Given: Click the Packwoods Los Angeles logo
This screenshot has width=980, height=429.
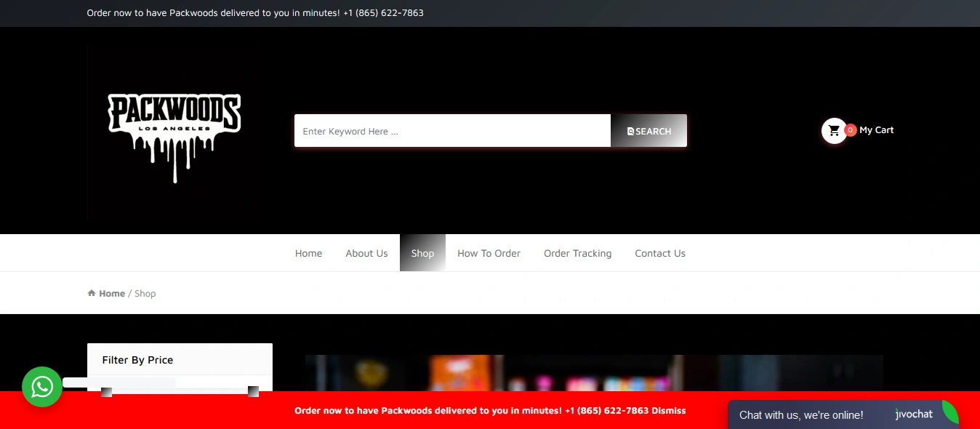Looking at the screenshot, I should (174, 133).
